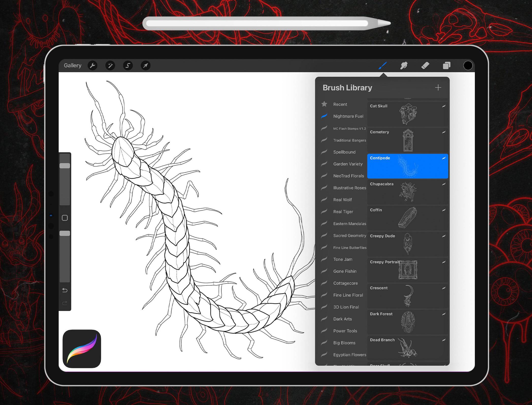Select the Chupacabra stamp brush
532x405 pixels.
click(x=407, y=192)
